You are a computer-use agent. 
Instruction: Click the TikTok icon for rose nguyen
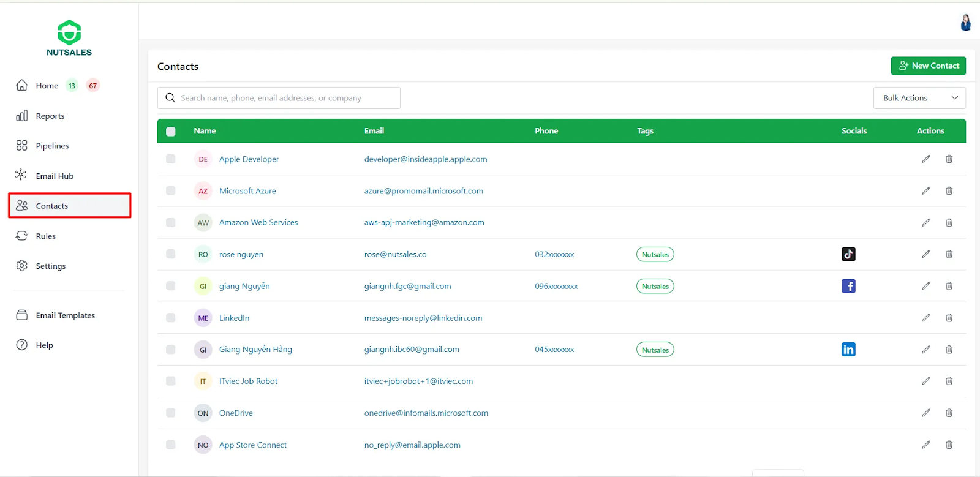tap(848, 254)
